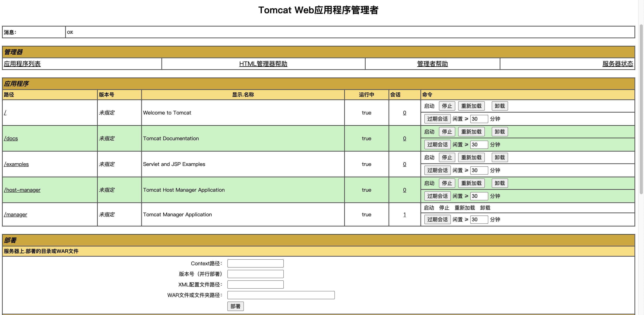This screenshot has height=315, width=644.
Task: Click the WAR文件或文件夹路径 input field
Action: click(281, 295)
